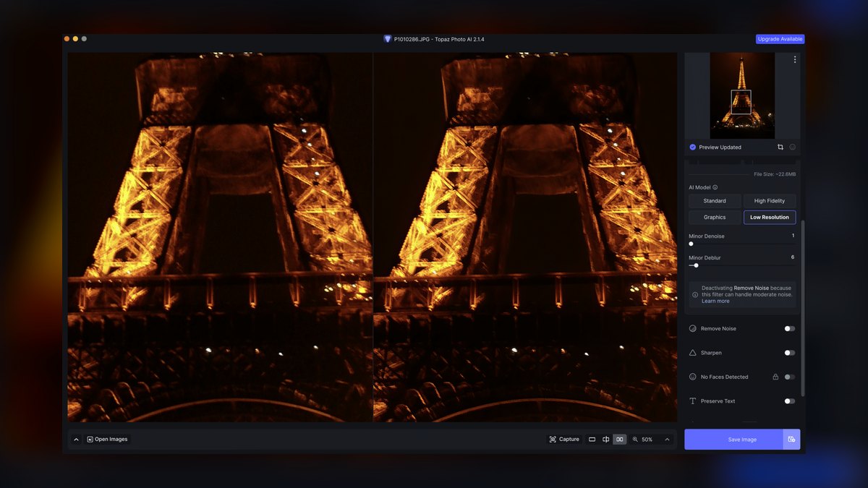Click the Remove Noise filter icon
Screen dimensions: 868x488
click(693, 328)
